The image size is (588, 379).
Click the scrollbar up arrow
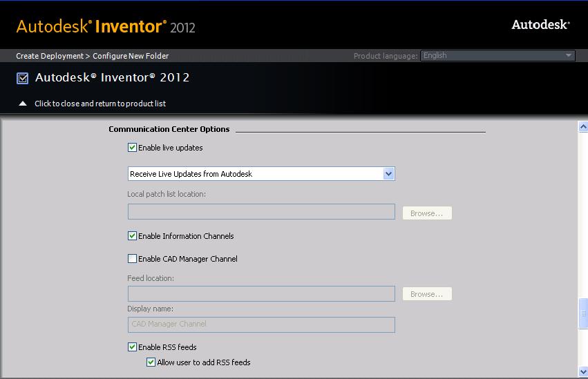point(583,126)
